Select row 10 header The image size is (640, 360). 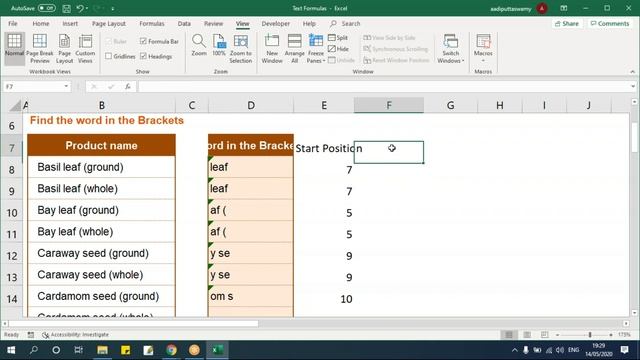point(11,213)
